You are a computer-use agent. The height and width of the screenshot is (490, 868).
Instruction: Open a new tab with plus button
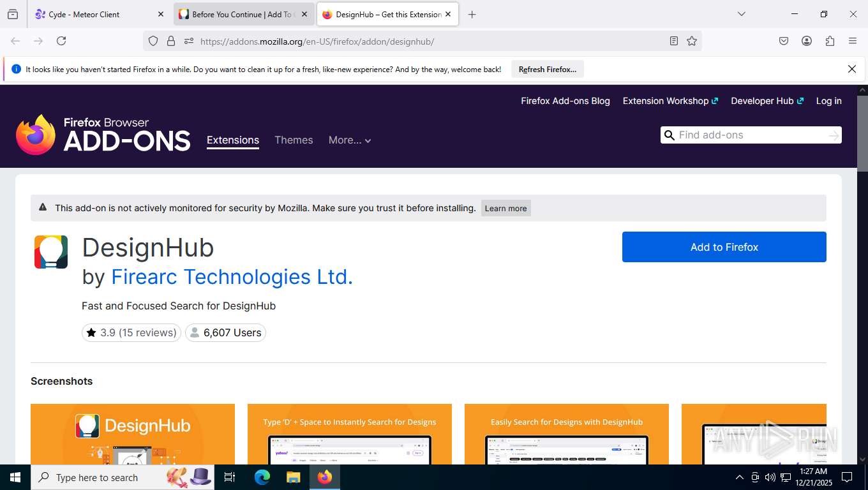tap(472, 14)
